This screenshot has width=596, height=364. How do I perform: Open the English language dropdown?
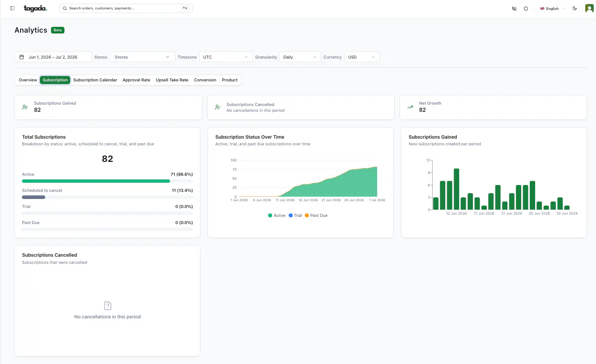(x=552, y=8)
